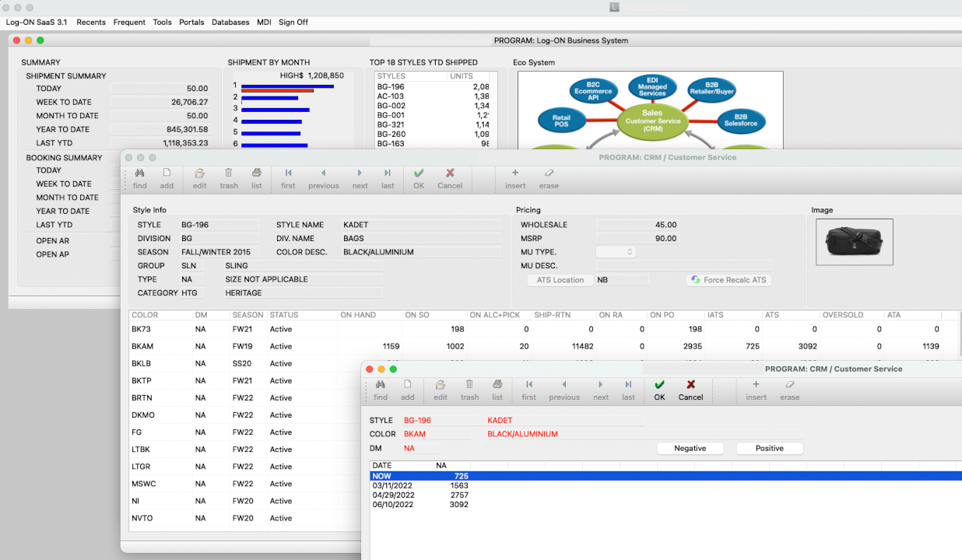
Task: Select NVTO color row in grid
Action: tap(246, 517)
